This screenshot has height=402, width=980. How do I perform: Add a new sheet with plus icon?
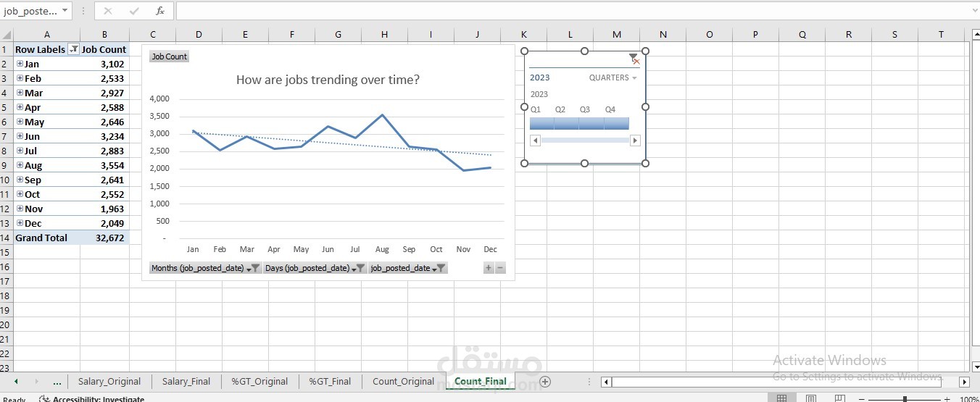[x=545, y=381]
